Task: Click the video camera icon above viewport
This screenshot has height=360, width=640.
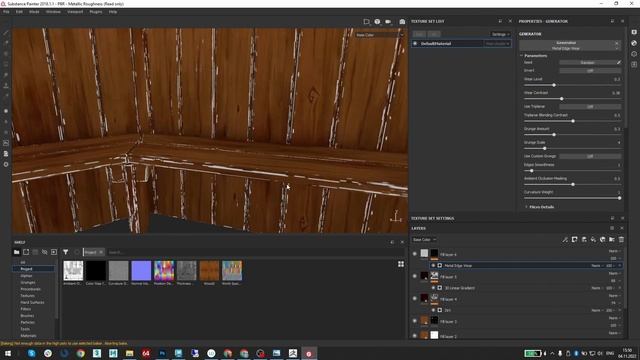Action: 388,22
